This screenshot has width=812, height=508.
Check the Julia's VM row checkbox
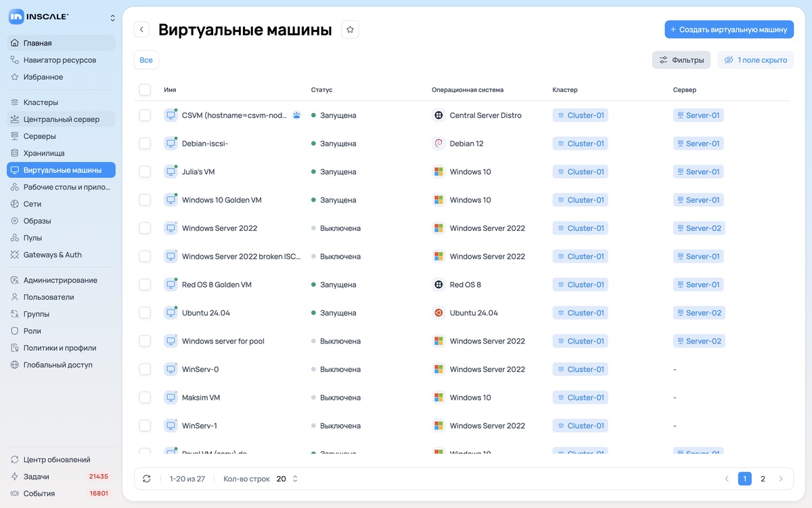pos(145,172)
